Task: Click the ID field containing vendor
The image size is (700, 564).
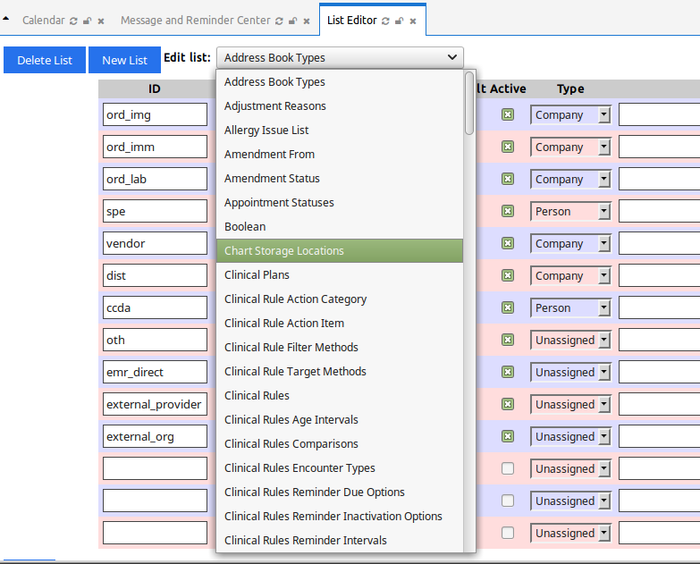Action: click(x=155, y=243)
